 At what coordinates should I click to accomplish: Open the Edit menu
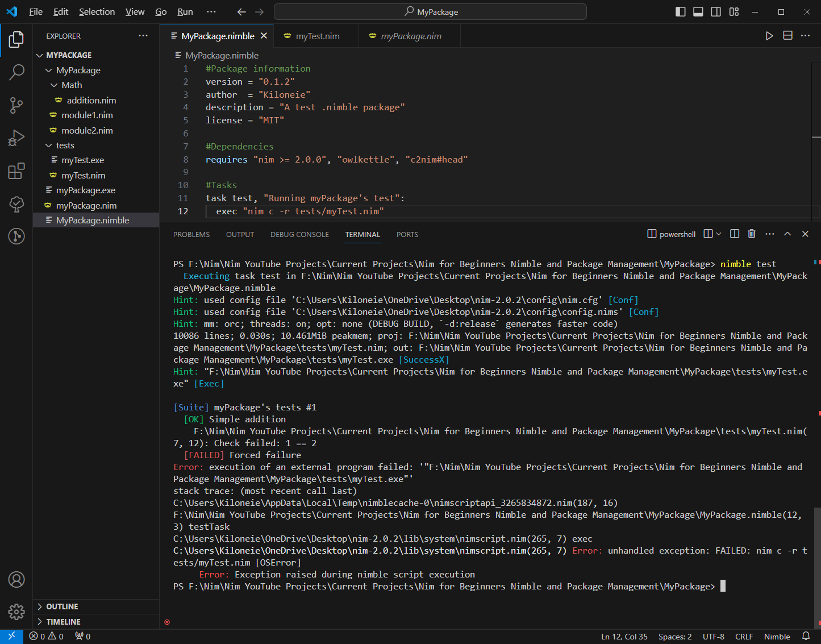(61, 12)
